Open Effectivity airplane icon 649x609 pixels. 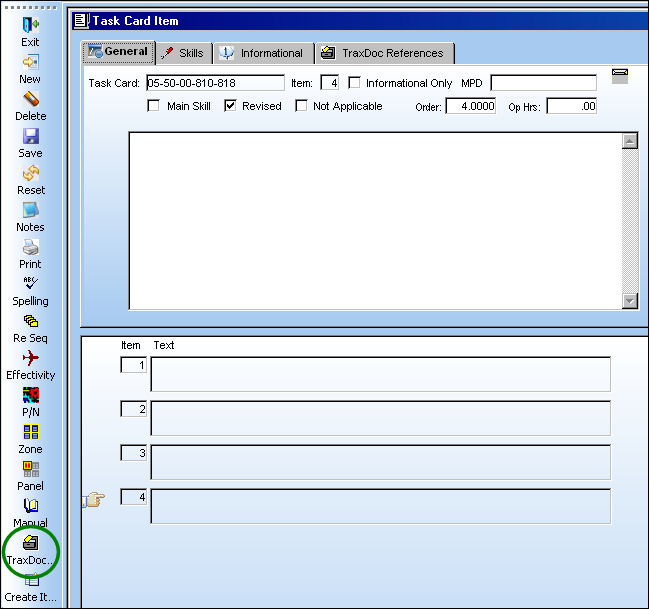click(31, 358)
